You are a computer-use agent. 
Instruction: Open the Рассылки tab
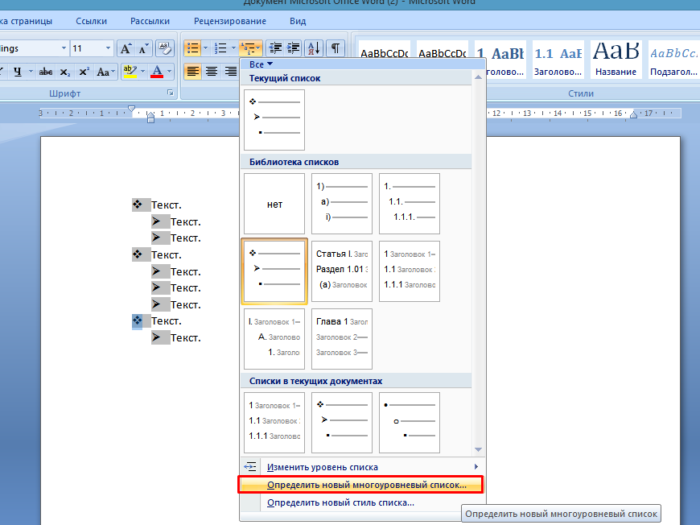tap(150, 21)
